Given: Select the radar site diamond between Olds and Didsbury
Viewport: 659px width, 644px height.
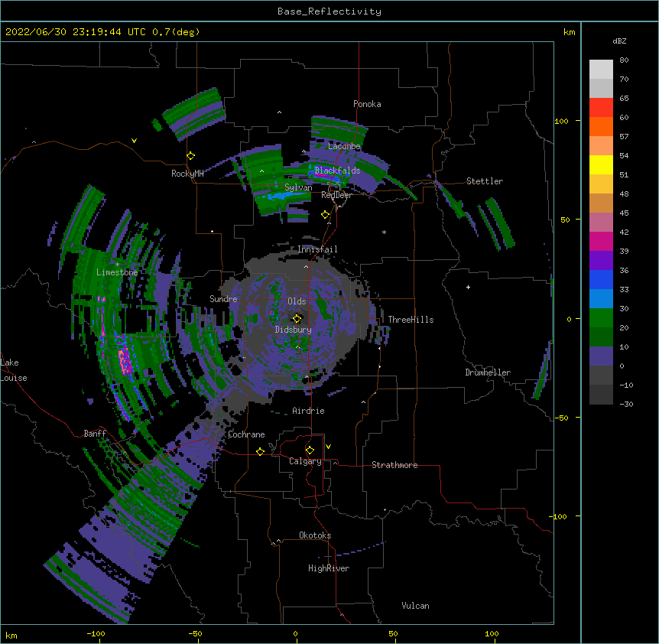Looking at the screenshot, I should point(297,318).
